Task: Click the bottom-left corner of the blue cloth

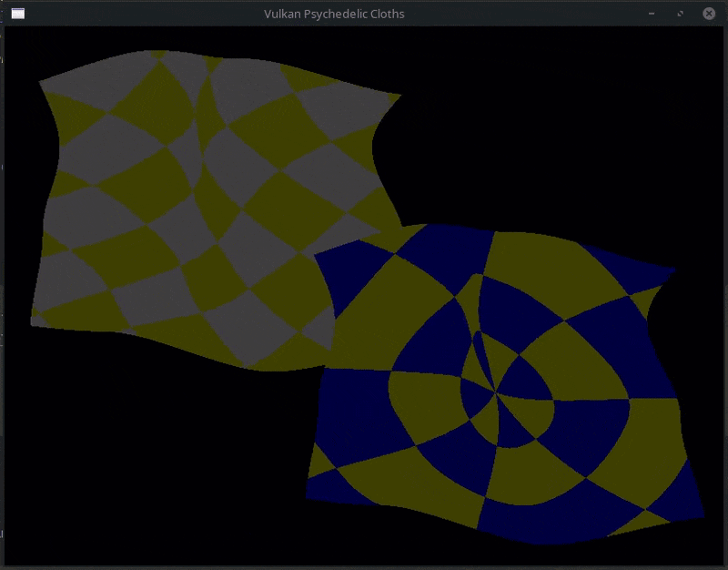Action: [311, 475]
